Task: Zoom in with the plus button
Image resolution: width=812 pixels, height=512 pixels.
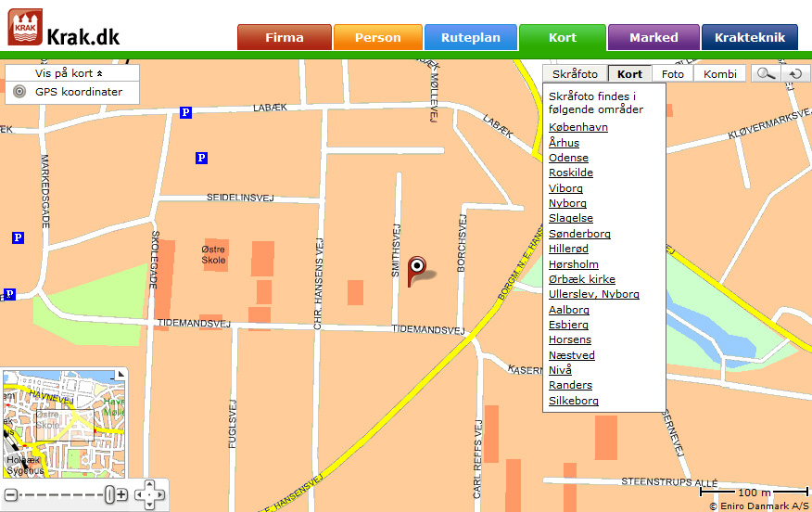Action: [x=121, y=494]
